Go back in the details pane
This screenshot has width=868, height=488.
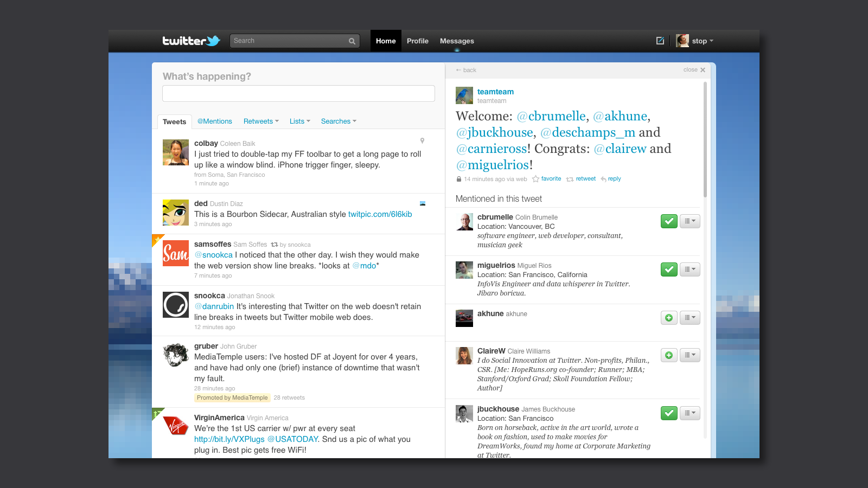coord(466,70)
